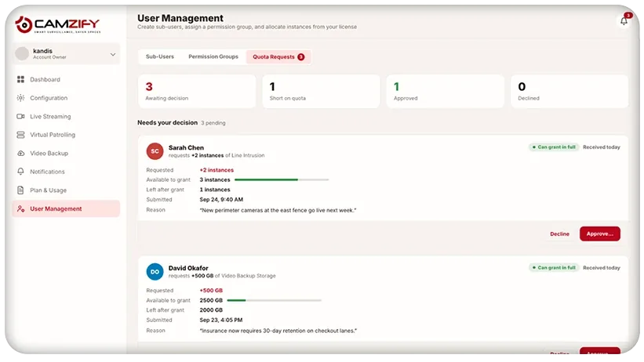Switch to the Permission Groups tab
The height and width of the screenshot is (362, 644).
pos(213,56)
